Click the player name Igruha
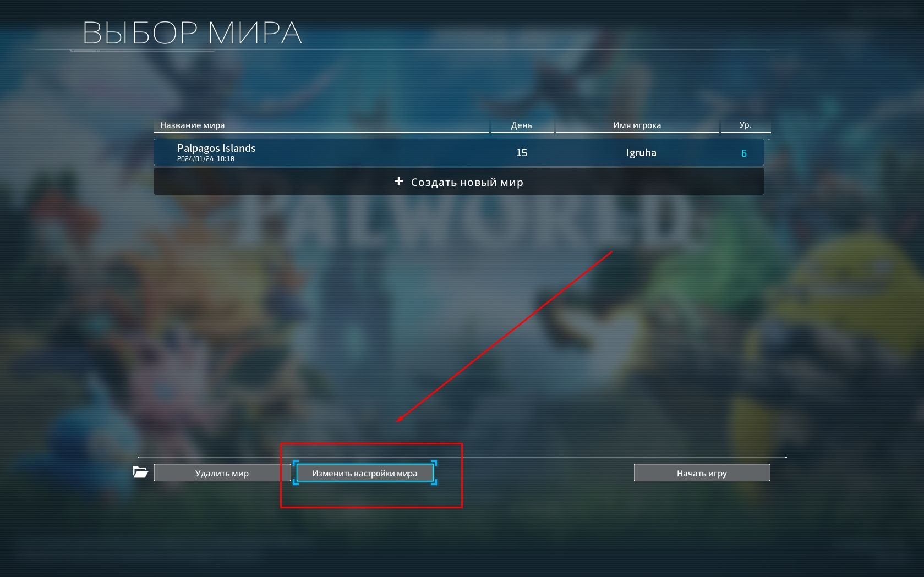The width and height of the screenshot is (924, 577). (641, 152)
